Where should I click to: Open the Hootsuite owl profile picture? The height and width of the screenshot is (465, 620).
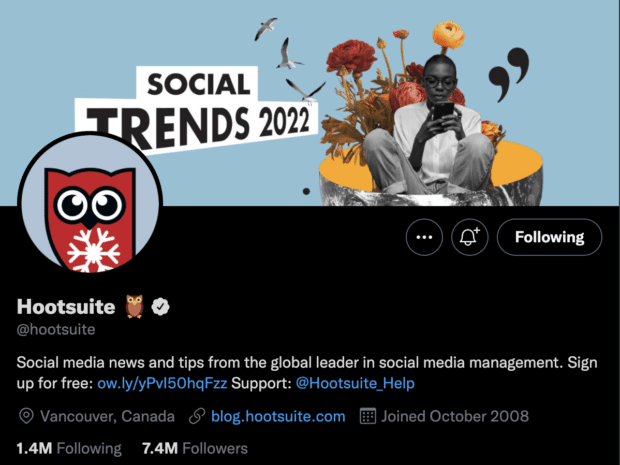[x=90, y=203]
